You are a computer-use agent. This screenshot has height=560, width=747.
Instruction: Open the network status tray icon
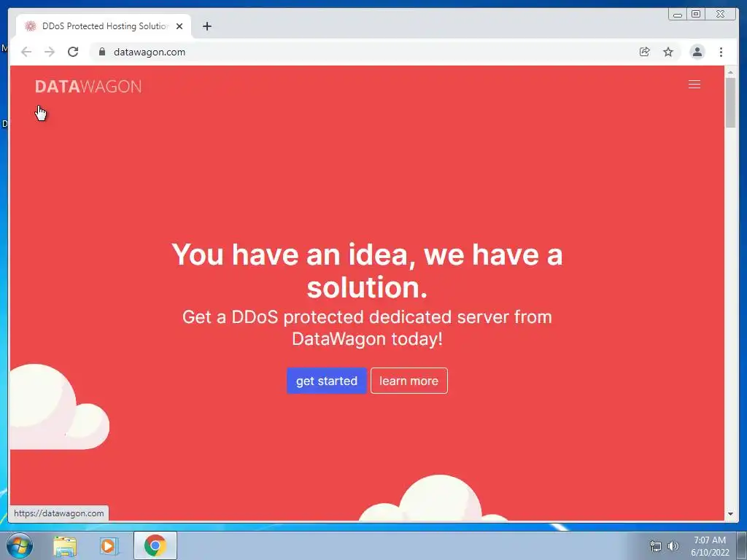tap(656, 546)
